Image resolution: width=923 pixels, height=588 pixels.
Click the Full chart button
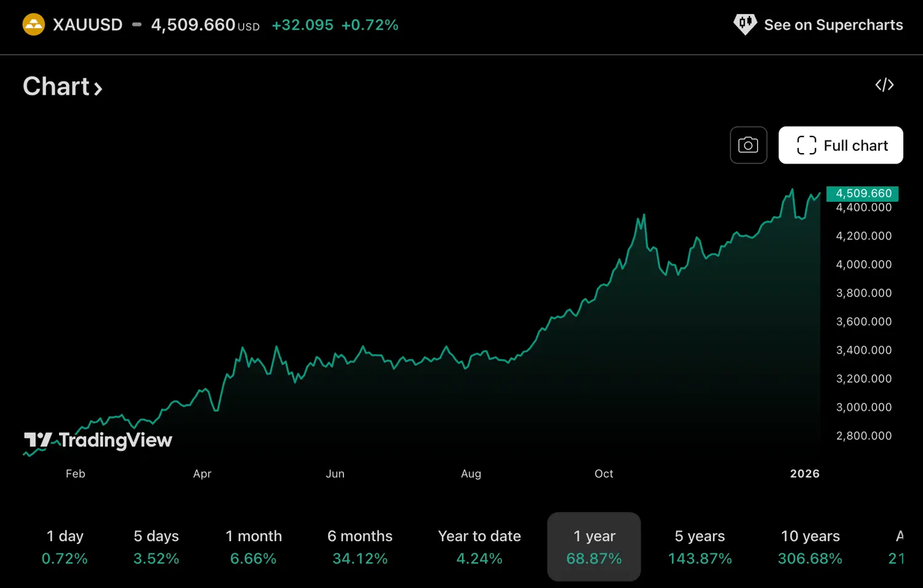[x=841, y=145]
